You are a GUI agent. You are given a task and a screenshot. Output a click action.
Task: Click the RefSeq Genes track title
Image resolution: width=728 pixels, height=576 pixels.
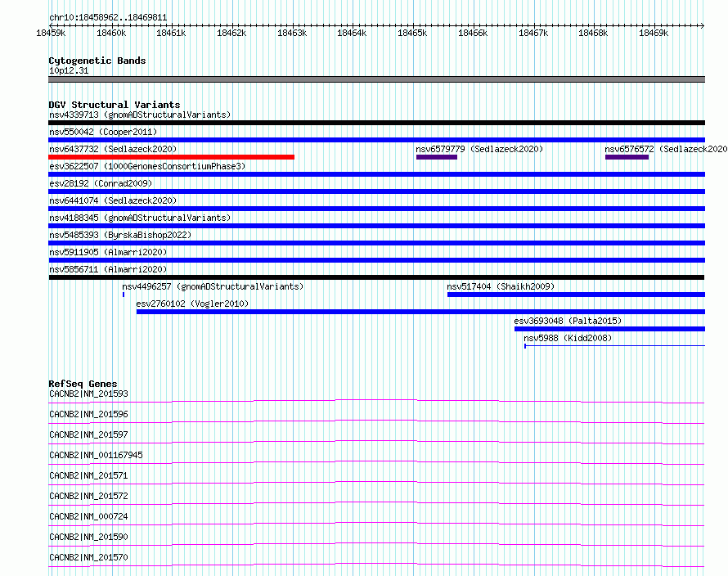[83, 384]
